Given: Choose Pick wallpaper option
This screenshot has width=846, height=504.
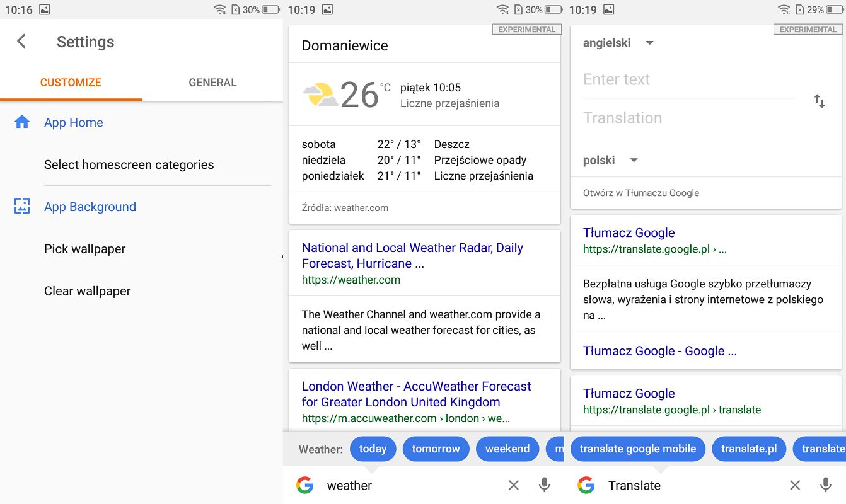Looking at the screenshot, I should point(84,249).
